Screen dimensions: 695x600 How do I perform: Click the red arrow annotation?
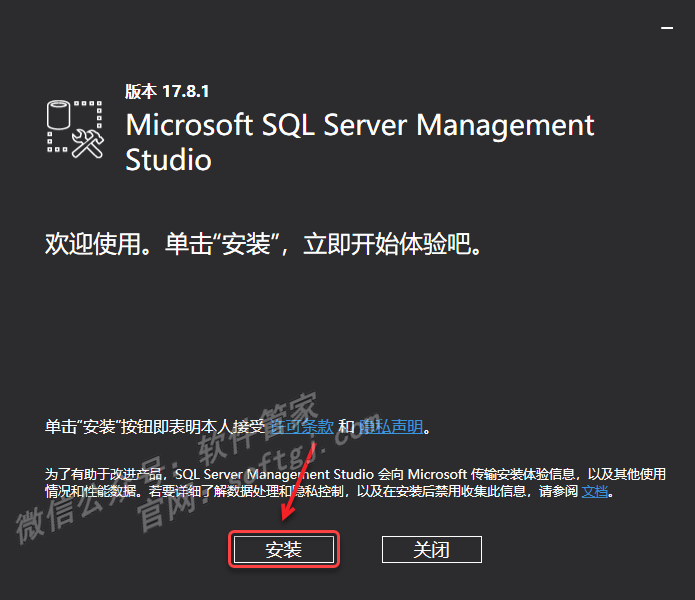(x=298, y=481)
